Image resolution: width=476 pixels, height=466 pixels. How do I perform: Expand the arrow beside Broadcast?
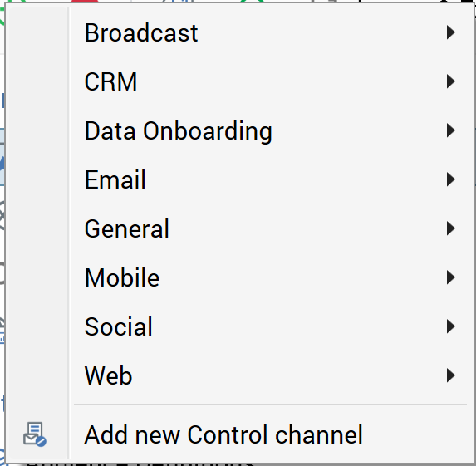coord(451,32)
